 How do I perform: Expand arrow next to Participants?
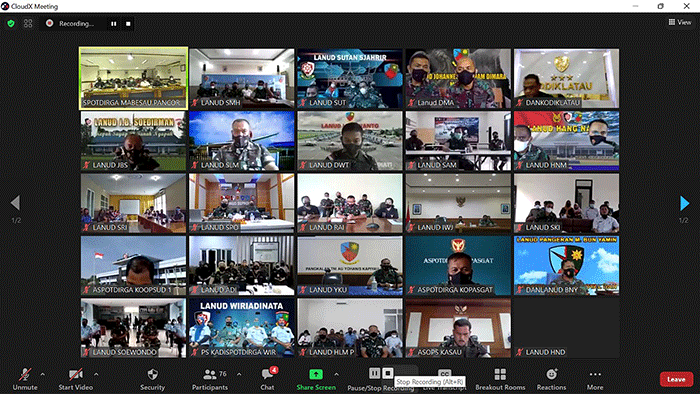coord(239,374)
